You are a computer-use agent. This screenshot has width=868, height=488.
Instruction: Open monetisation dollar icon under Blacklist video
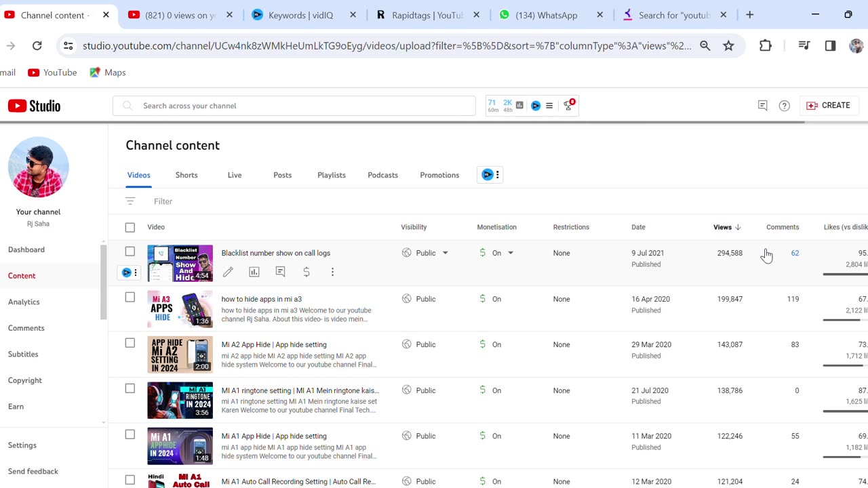307,272
